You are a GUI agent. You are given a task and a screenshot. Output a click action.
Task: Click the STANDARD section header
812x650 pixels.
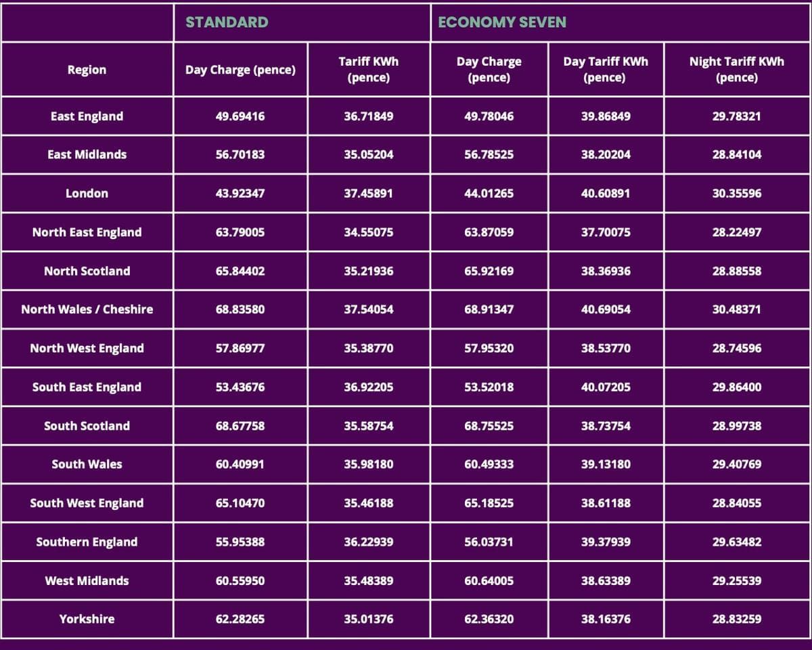pos(227,22)
